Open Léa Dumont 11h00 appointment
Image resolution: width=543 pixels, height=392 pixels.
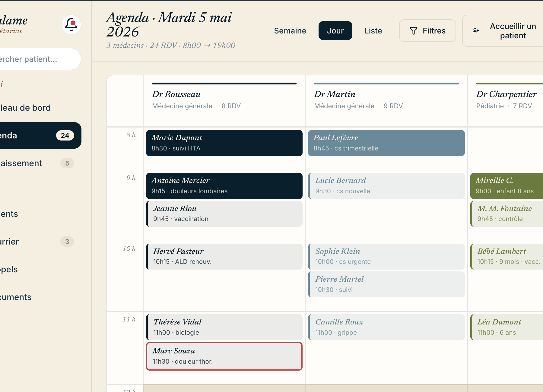point(506,327)
